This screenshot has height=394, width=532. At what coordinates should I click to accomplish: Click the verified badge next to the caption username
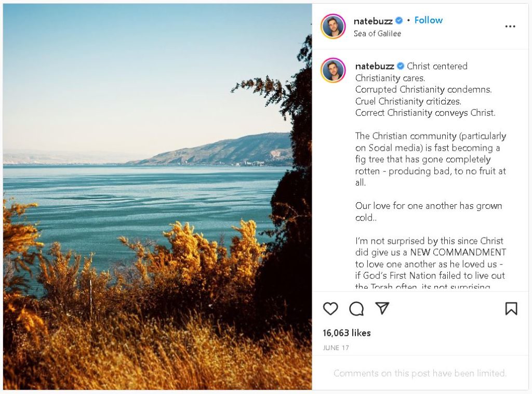tap(401, 66)
